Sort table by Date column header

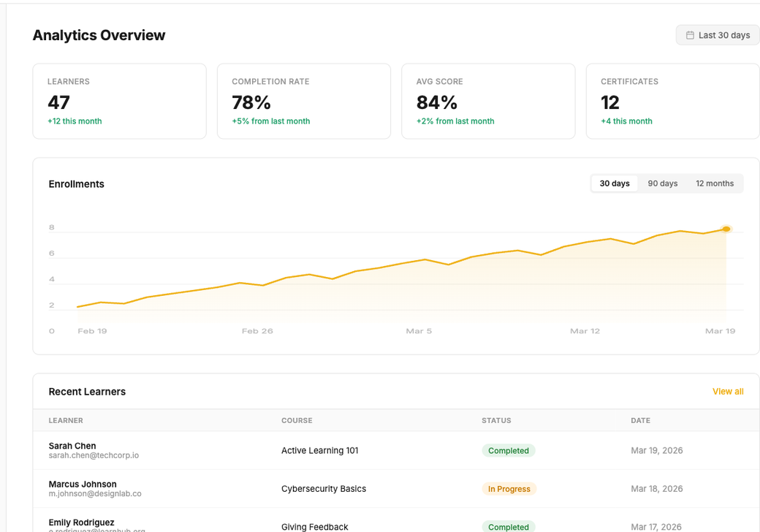[640, 420]
